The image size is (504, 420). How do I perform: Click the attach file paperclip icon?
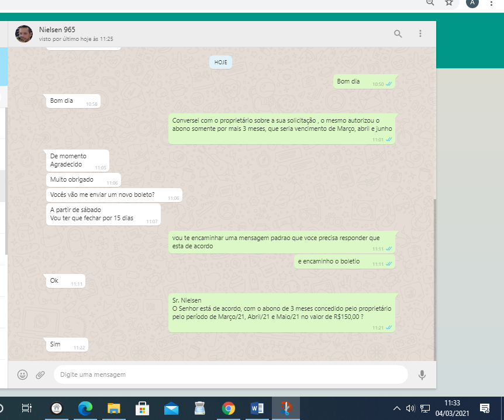click(x=40, y=374)
